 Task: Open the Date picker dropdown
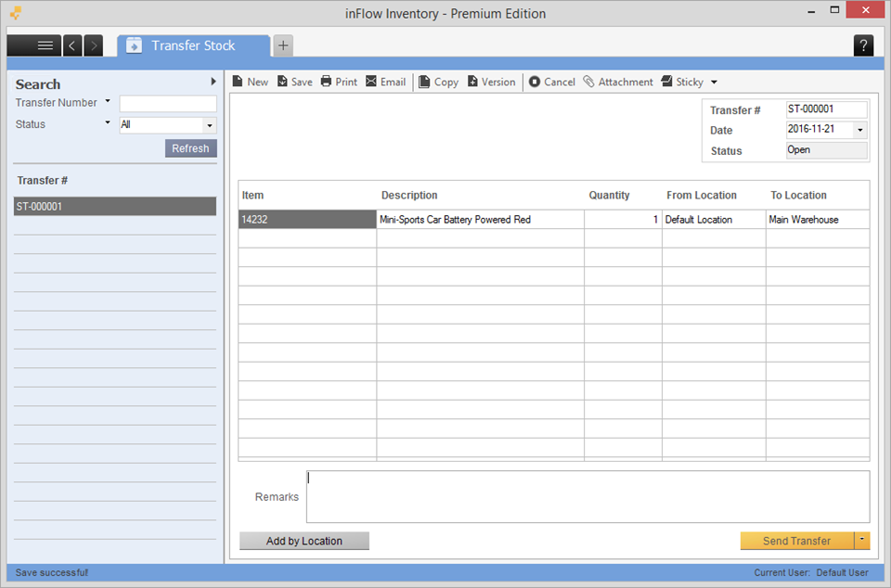[x=860, y=130]
